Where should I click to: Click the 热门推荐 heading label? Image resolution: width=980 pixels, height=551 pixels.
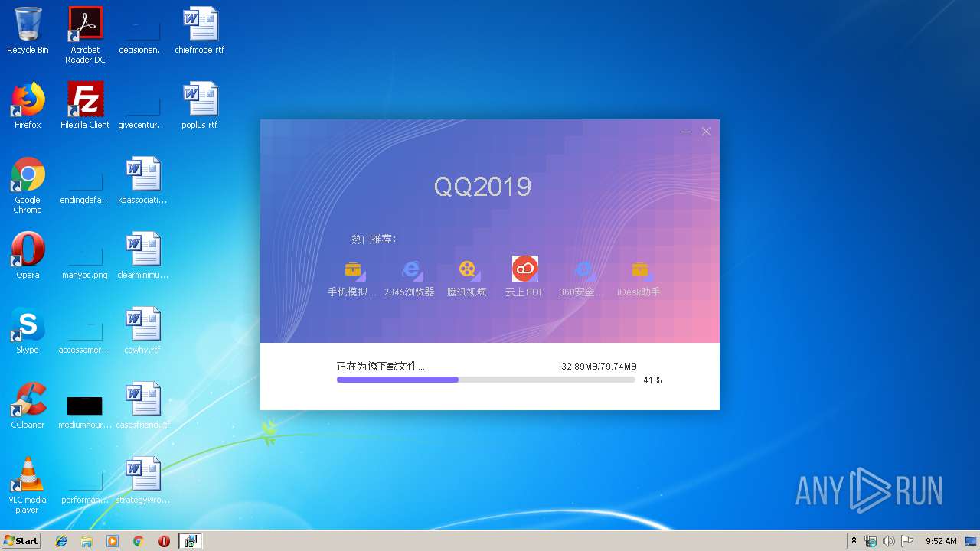374,240
